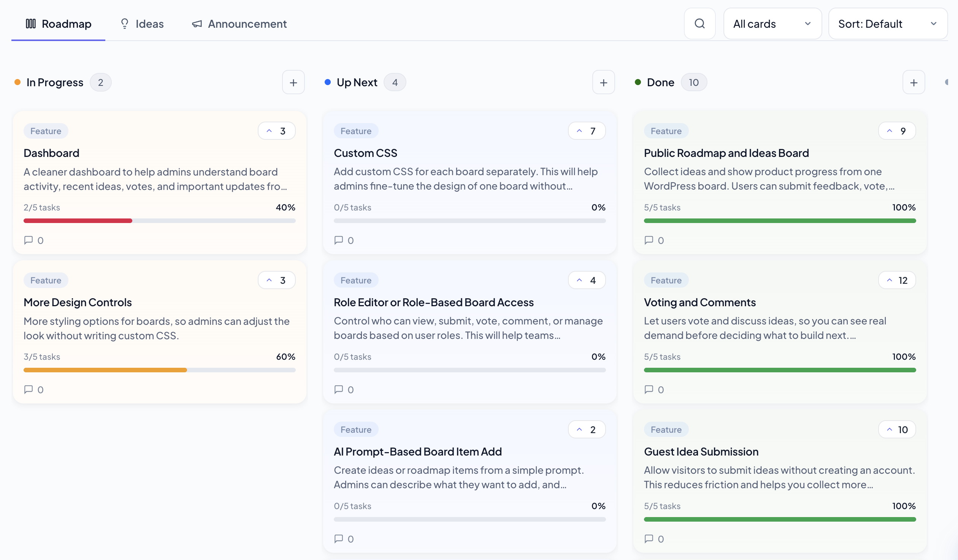Open comments on More Design Controls card
Screen dimensions: 958x560
(34, 389)
